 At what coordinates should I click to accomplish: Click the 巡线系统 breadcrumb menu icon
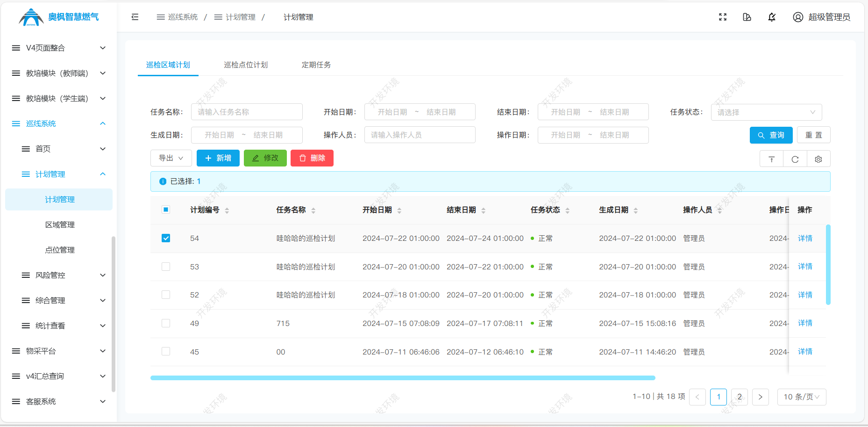pos(161,17)
